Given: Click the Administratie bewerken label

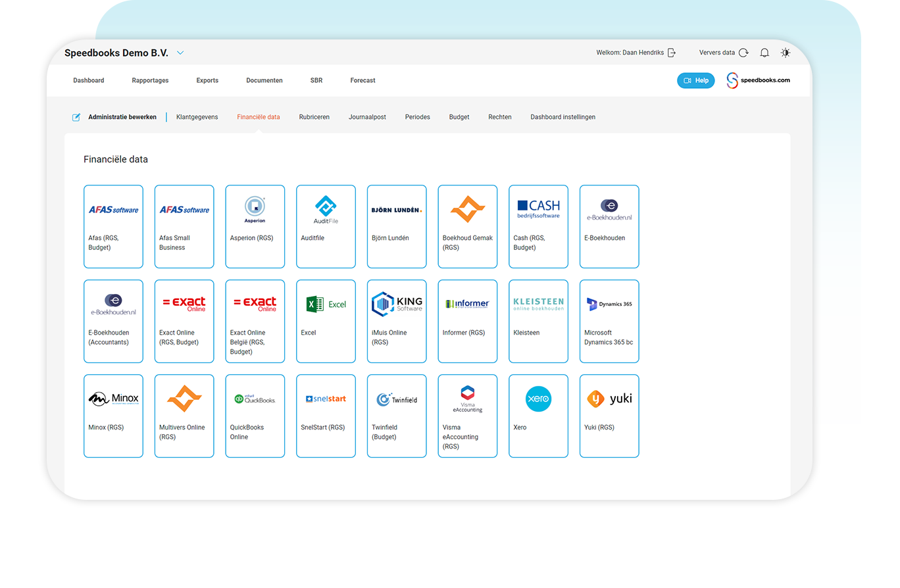Looking at the screenshot, I should click(x=122, y=117).
